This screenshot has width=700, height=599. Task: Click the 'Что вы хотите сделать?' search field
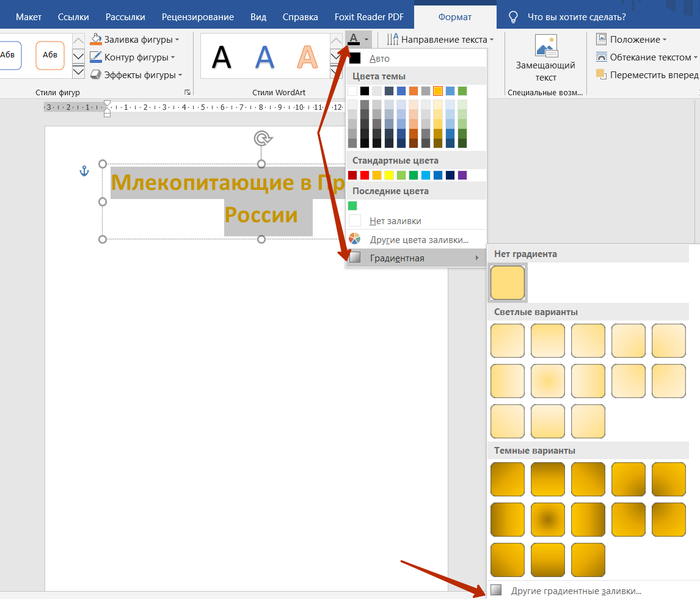[577, 17]
